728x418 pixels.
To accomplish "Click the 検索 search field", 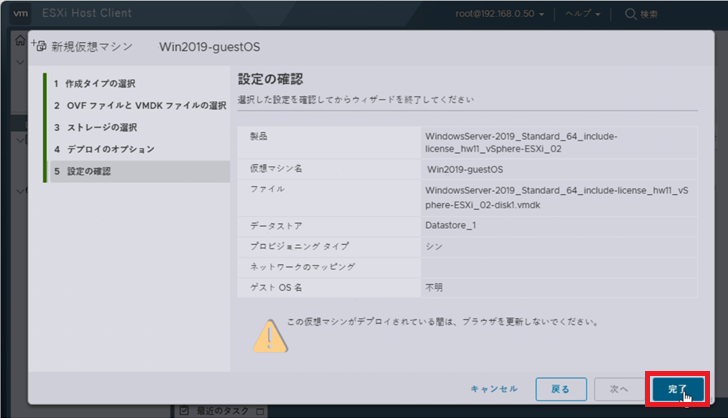I will (649, 14).
